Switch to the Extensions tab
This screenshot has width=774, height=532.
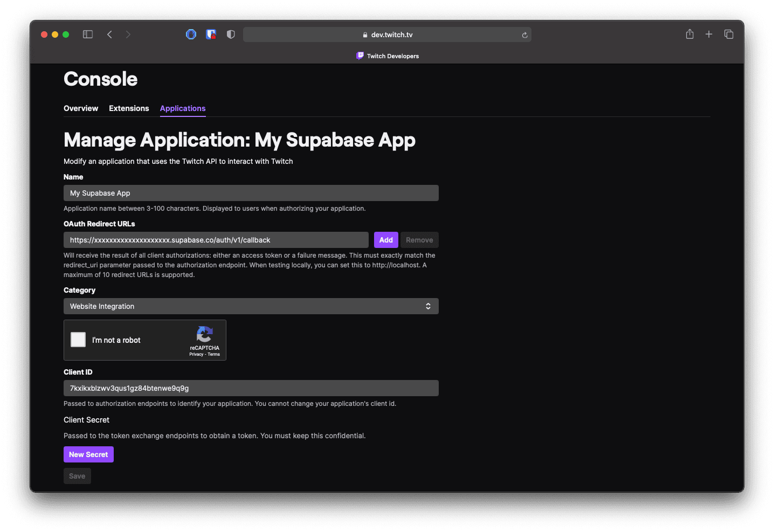coord(129,108)
